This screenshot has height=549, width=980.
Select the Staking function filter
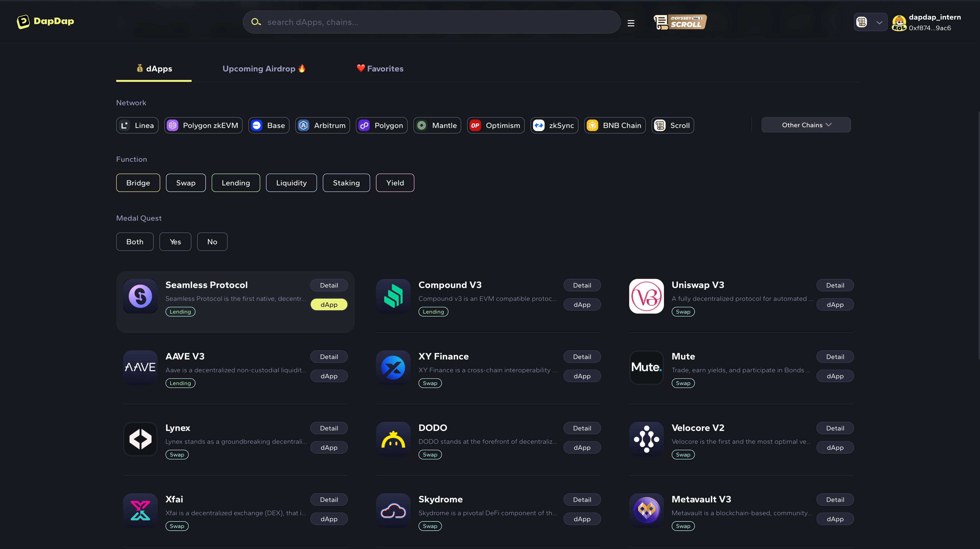(347, 183)
